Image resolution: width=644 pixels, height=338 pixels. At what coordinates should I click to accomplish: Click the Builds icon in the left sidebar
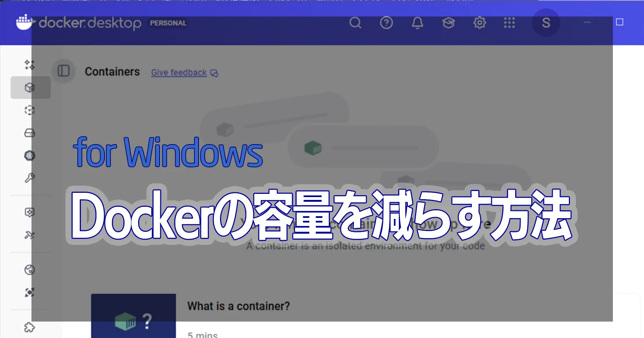click(x=30, y=156)
